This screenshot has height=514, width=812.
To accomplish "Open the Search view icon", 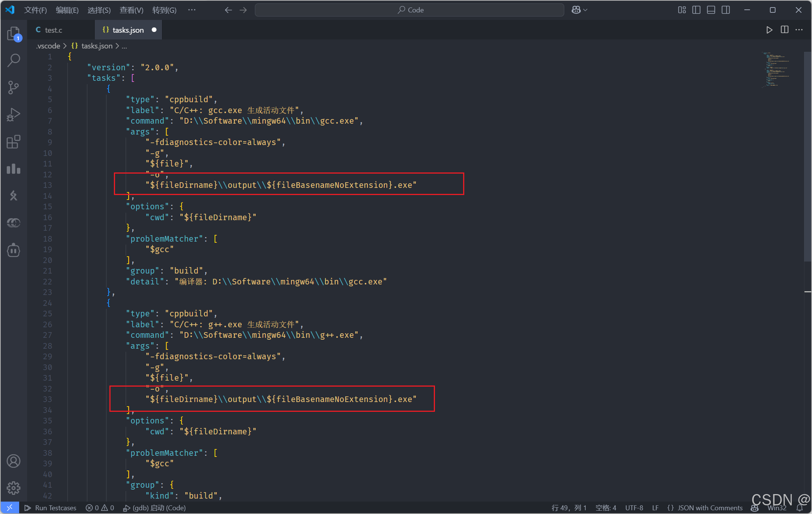I will point(14,60).
